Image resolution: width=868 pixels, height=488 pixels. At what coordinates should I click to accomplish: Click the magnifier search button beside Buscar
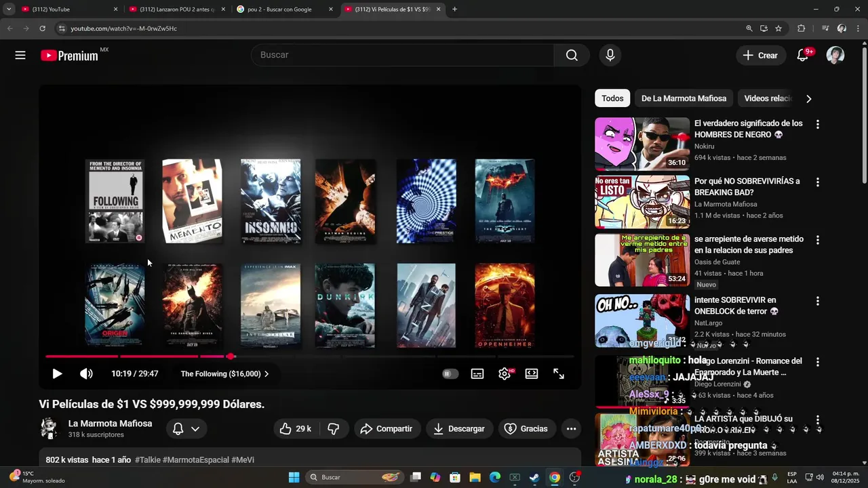click(x=572, y=55)
